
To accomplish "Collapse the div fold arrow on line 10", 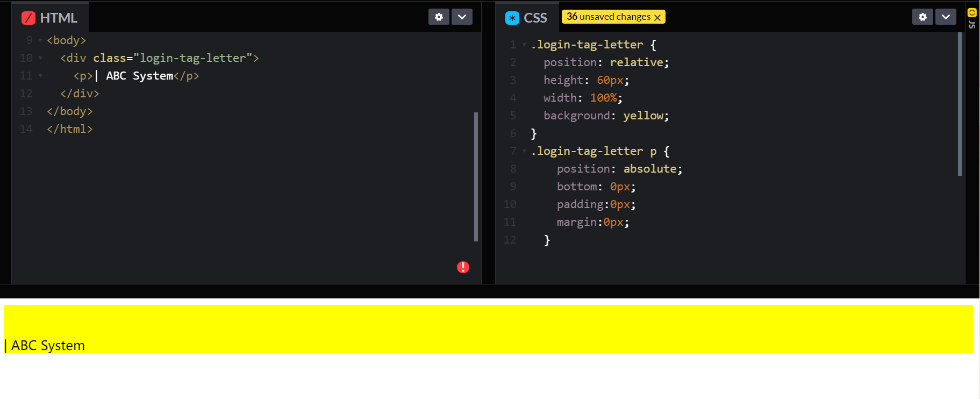I will point(40,58).
